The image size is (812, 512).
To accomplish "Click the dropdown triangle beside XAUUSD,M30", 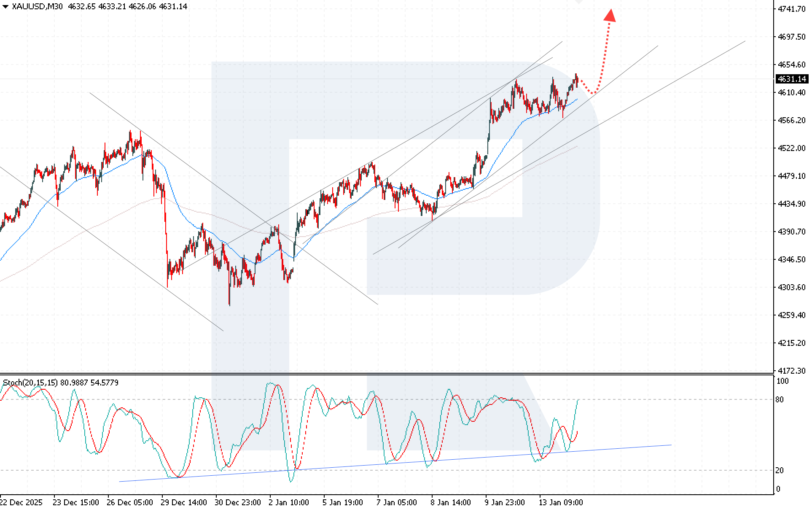I will 5,6.
